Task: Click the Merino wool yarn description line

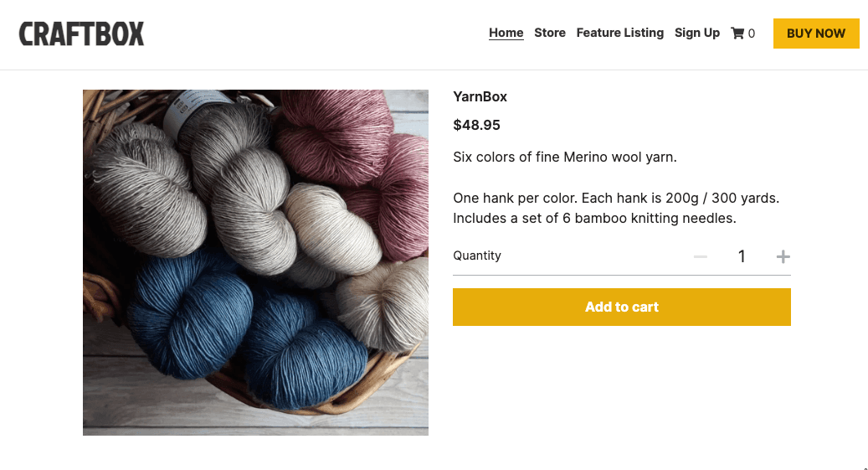Action: tap(565, 158)
